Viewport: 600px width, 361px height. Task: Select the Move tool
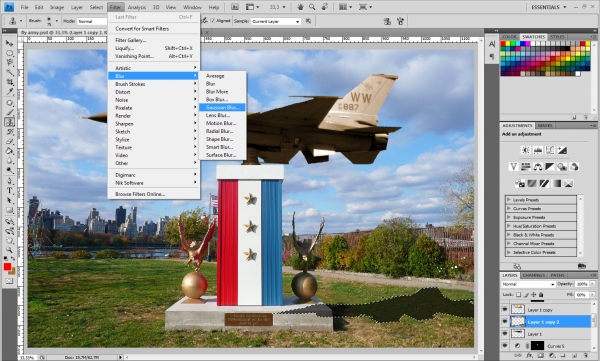[9, 44]
